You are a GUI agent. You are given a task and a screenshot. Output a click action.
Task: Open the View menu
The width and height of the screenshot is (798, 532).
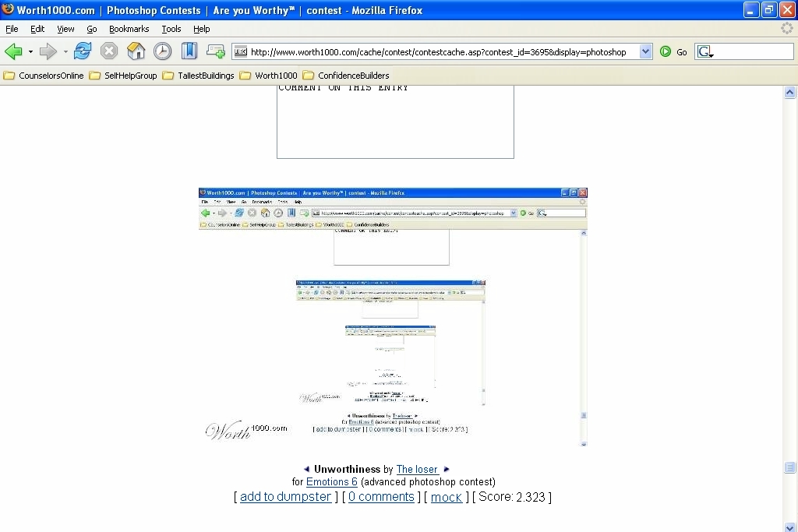coord(65,29)
